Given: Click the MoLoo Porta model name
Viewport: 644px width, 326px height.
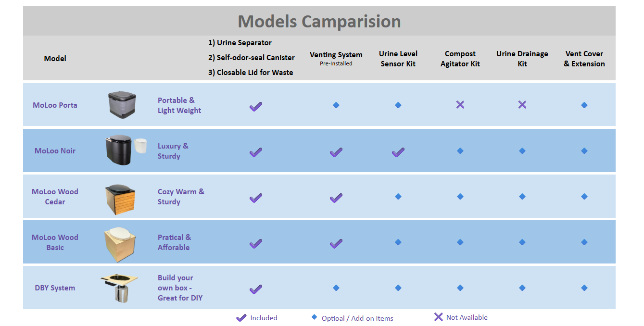Looking at the screenshot, I should [55, 105].
